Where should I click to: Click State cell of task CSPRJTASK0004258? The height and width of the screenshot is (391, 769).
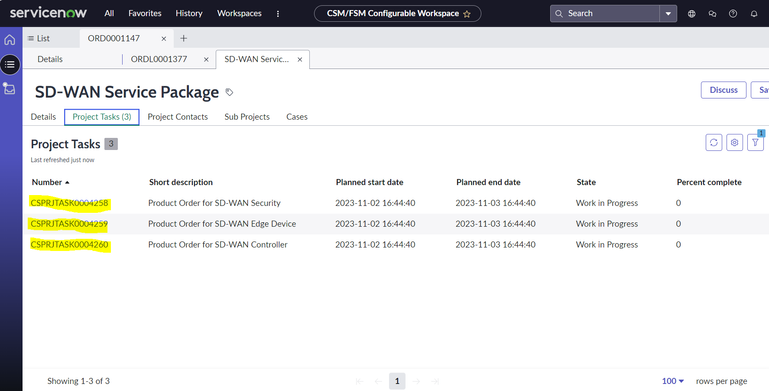(x=607, y=203)
